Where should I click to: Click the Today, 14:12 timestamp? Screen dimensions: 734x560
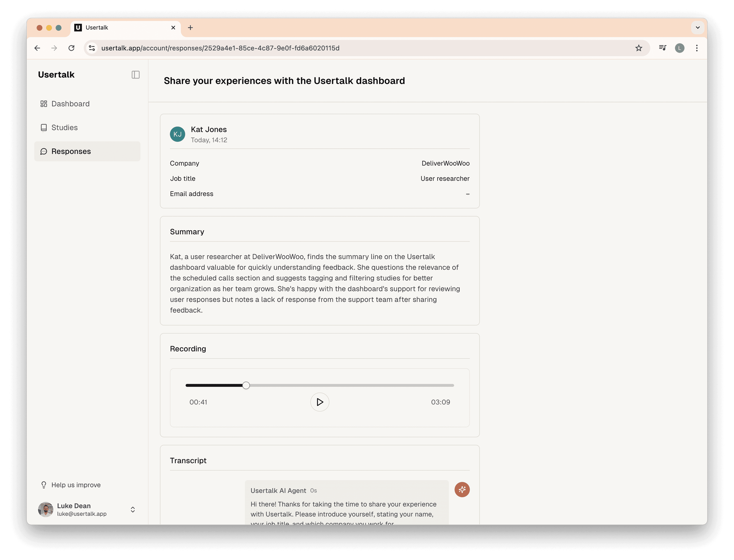[x=209, y=140]
